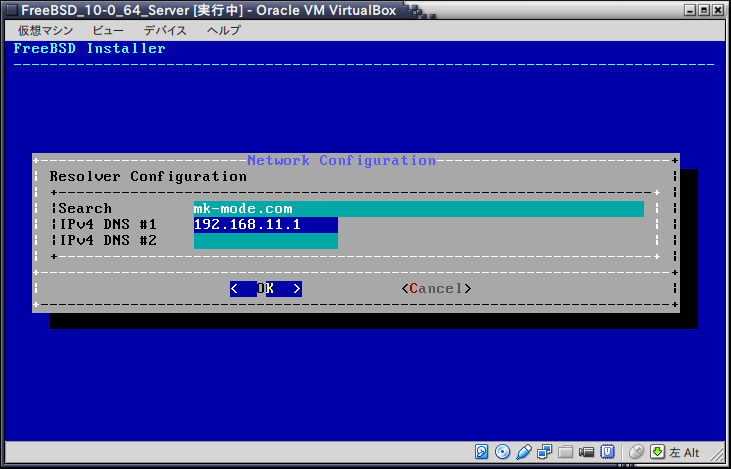Click the Search domain field

(x=418, y=209)
